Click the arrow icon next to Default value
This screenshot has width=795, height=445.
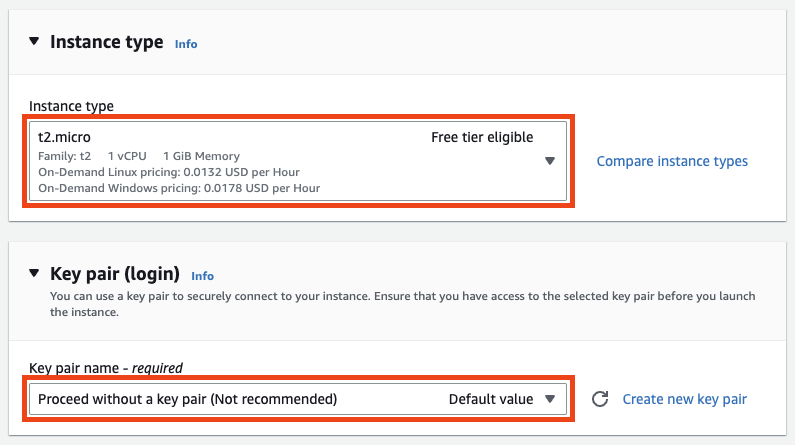(x=550, y=399)
